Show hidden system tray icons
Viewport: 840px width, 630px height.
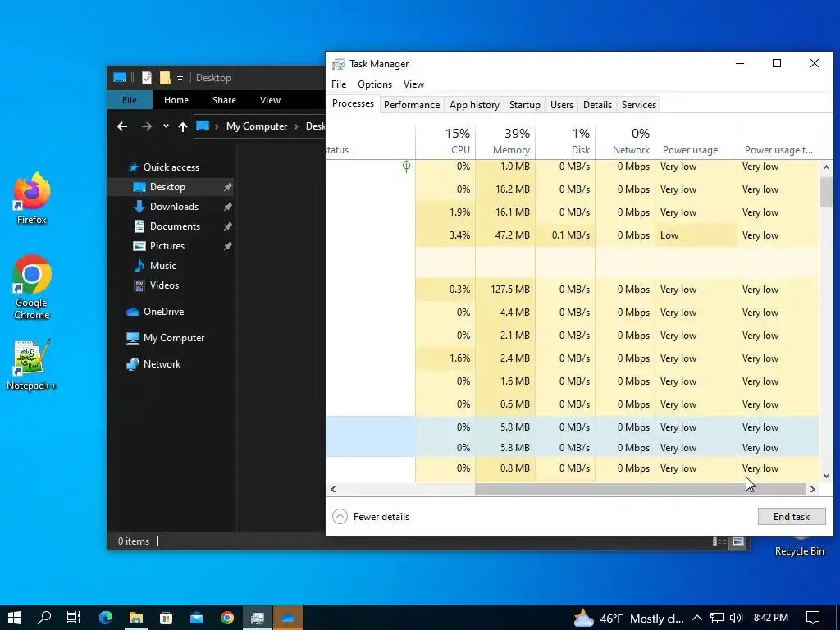(x=697, y=619)
